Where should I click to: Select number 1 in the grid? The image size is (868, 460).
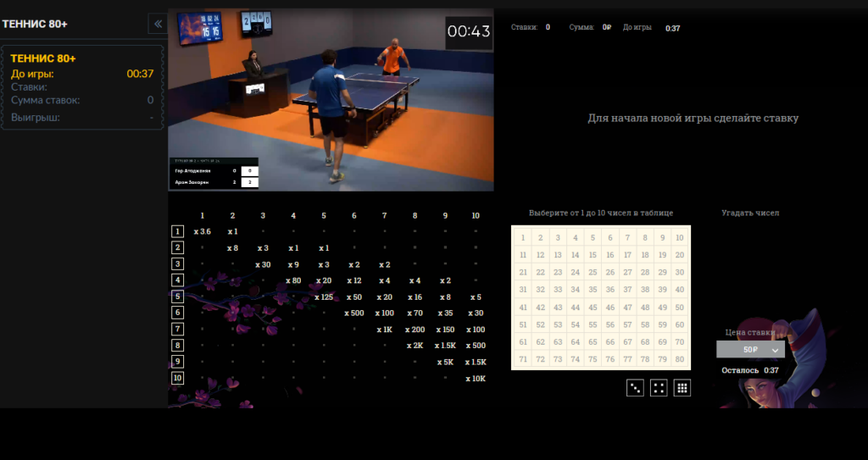(523, 238)
